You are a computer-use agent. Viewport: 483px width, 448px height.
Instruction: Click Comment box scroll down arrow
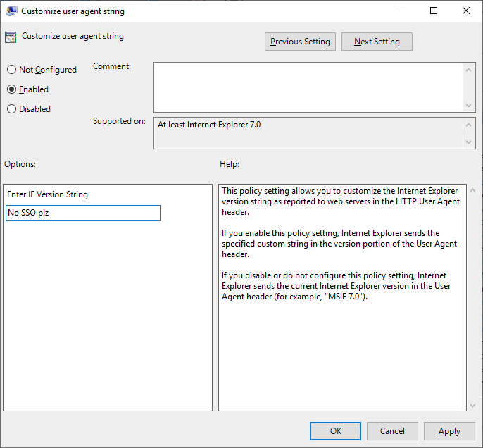[x=470, y=105]
